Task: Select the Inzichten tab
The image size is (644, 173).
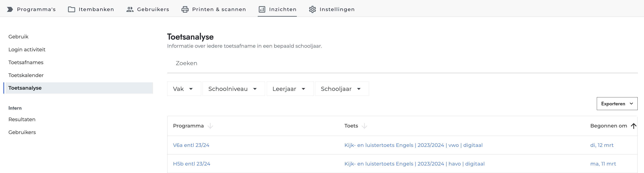Action: pyautogui.click(x=277, y=10)
